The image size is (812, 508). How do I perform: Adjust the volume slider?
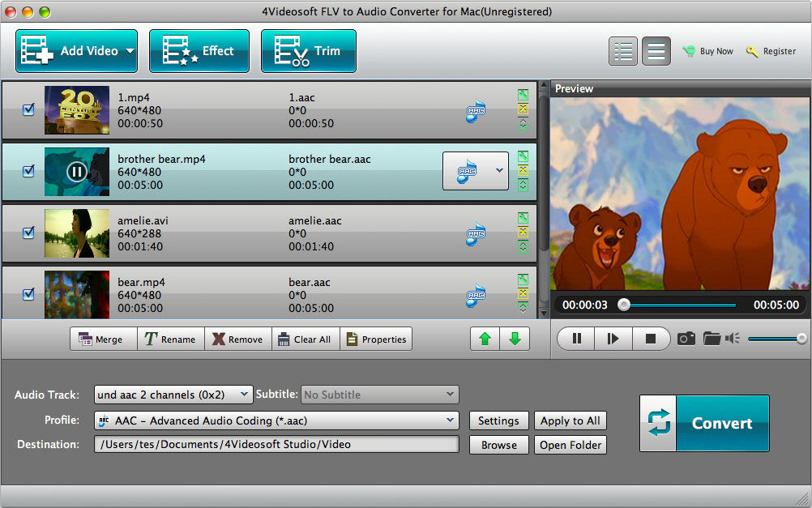776,339
